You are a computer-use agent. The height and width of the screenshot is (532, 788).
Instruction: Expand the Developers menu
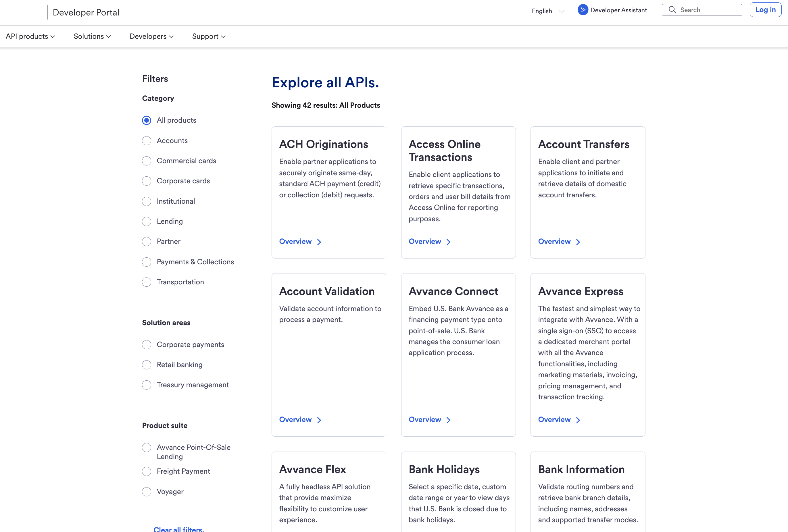pos(151,36)
